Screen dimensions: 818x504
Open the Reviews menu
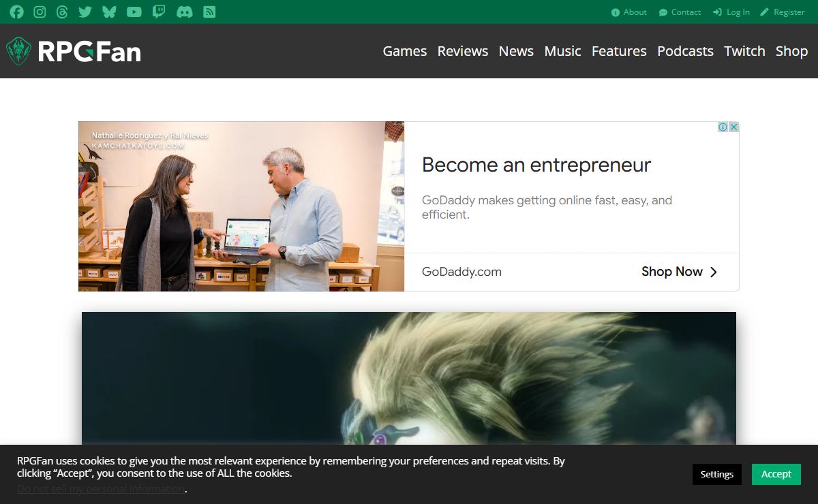tap(463, 51)
